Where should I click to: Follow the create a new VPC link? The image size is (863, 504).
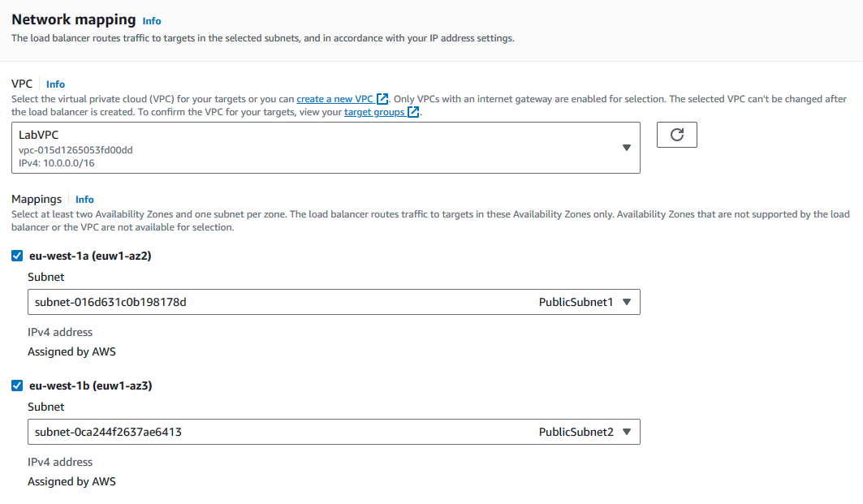pos(334,99)
